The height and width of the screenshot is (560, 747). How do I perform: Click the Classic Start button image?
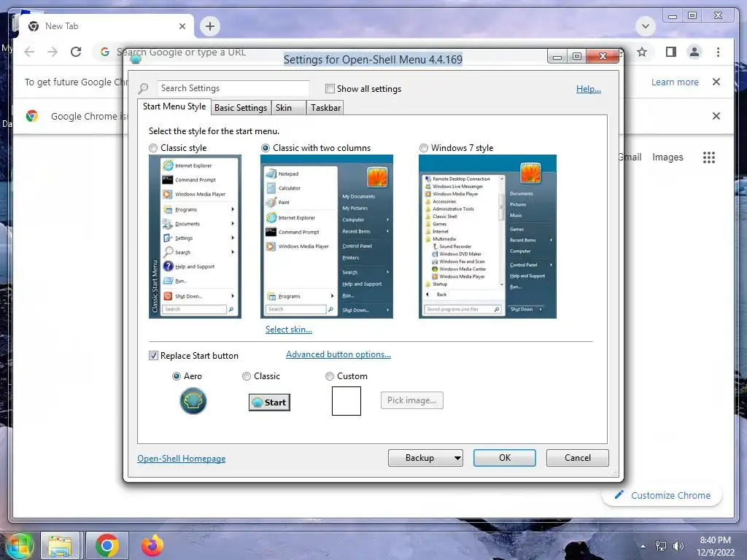(x=269, y=402)
